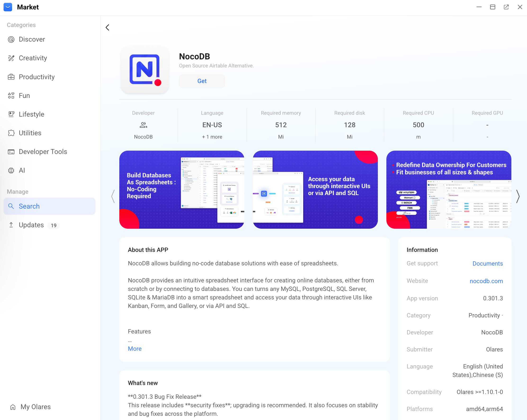
Task: Click the What's new heading
Action: coord(143,383)
